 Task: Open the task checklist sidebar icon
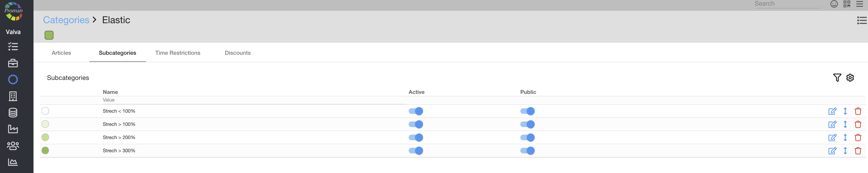(13, 46)
